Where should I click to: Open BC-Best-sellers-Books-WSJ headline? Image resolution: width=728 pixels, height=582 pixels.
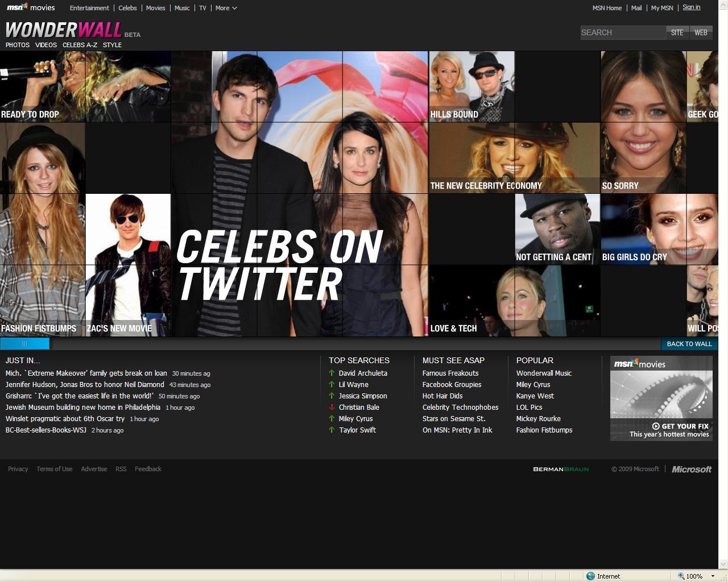(46, 430)
